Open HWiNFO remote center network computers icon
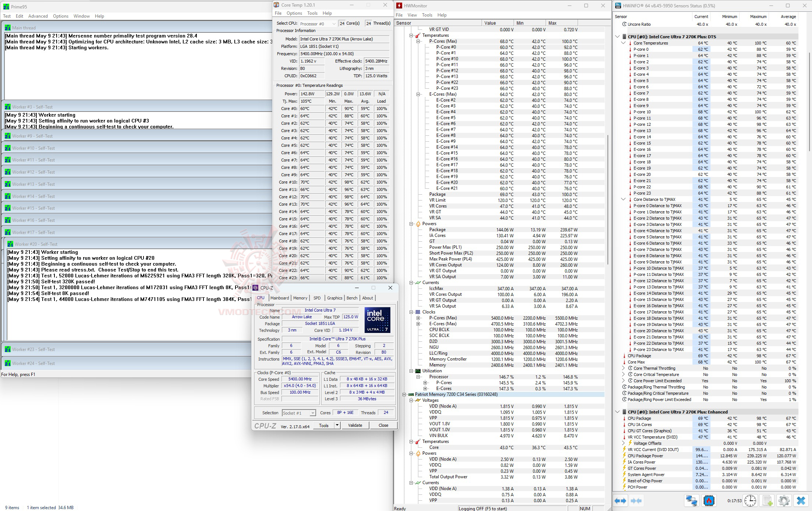This screenshot has height=511, width=812. coord(691,501)
